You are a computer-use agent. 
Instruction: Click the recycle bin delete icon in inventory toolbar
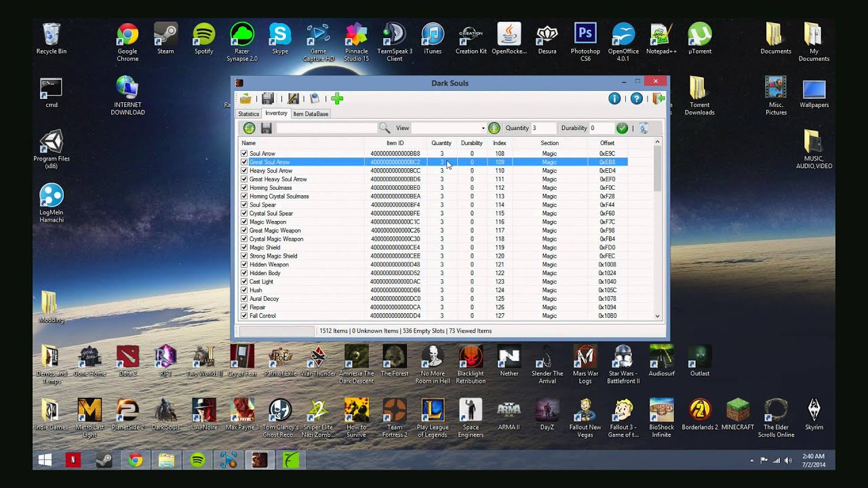644,128
